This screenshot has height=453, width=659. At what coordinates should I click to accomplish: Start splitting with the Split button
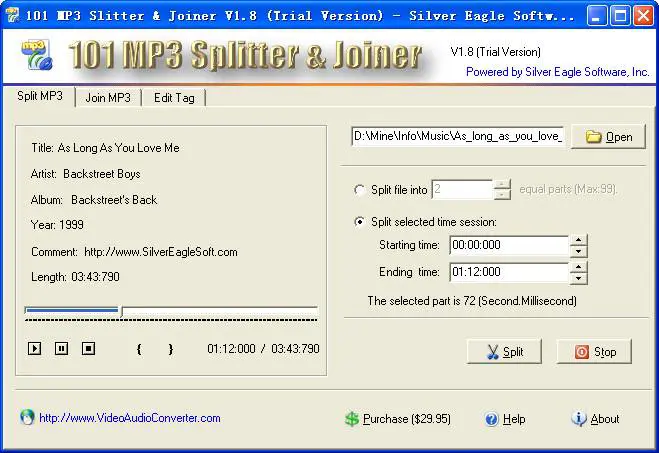(504, 351)
